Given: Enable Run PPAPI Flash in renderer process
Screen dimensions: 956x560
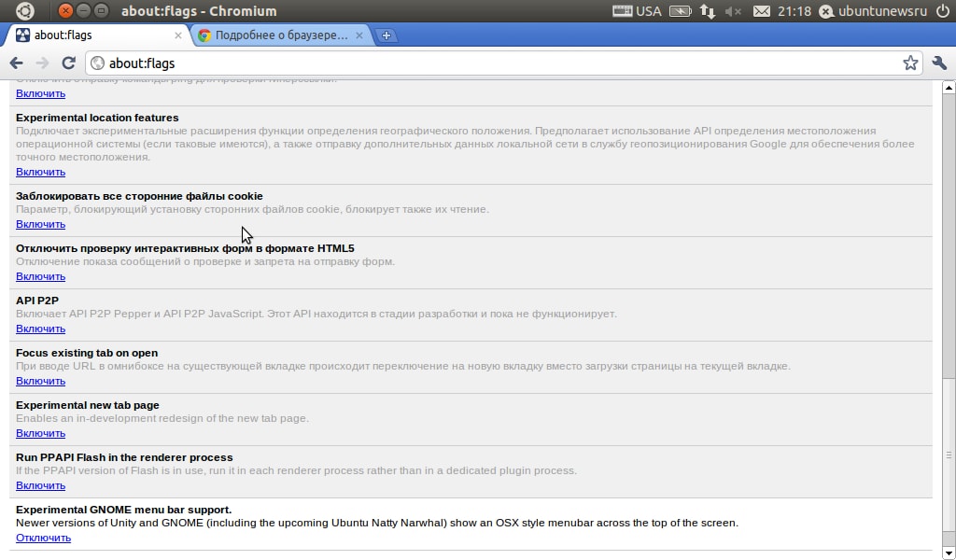Looking at the screenshot, I should (40, 485).
